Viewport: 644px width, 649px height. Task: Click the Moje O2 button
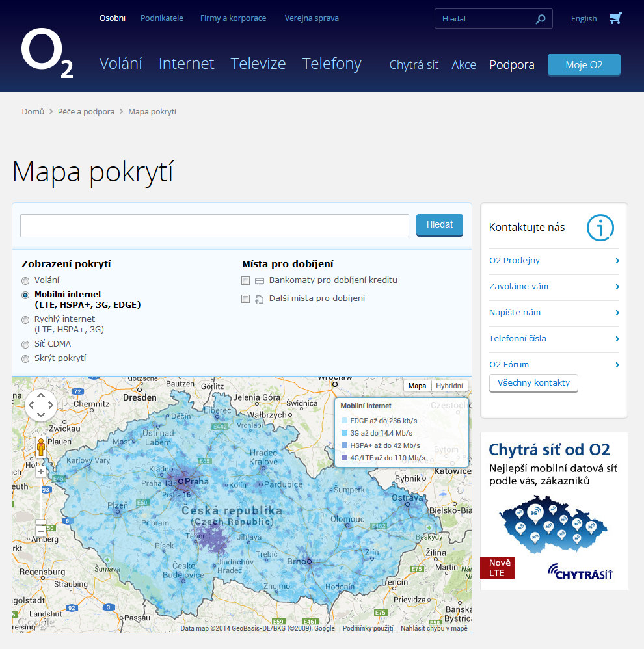tap(584, 65)
